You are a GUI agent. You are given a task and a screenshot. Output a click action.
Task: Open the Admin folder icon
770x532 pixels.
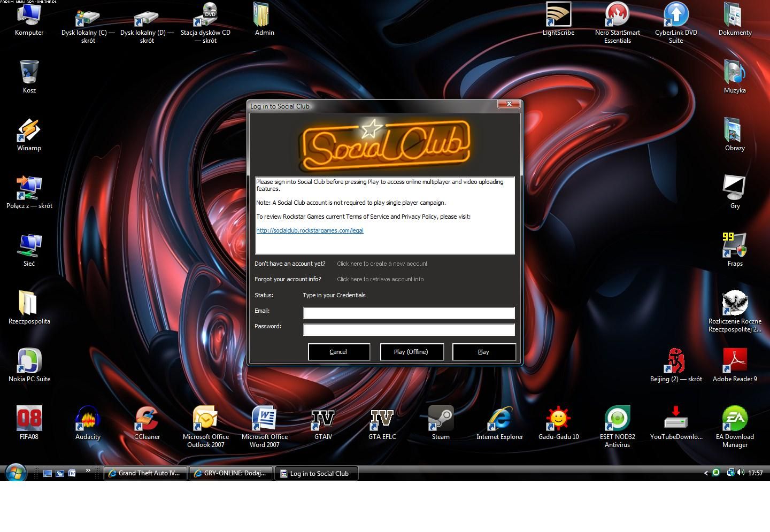pyautogui.click(x=264, y=19)
